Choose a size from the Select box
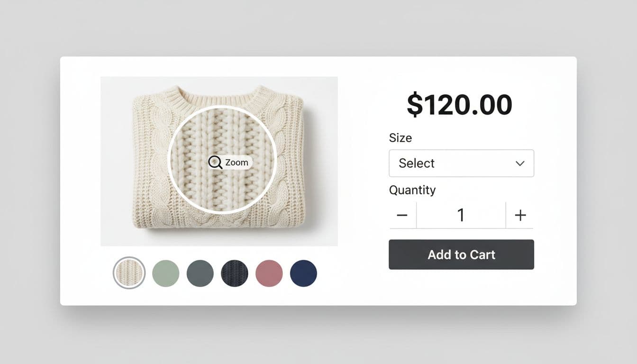This screenshot has height=364, width=637. [461, 163]
